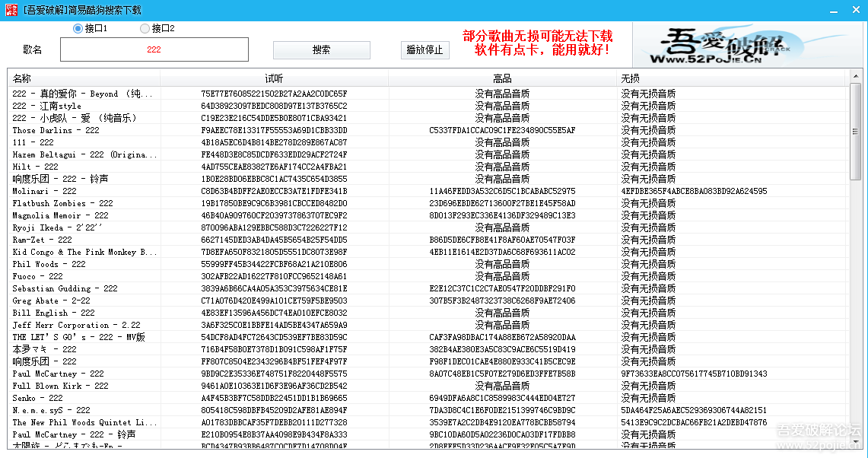Click high-quality hash in Those Darlins row
The height and width of the screenshot is (458, 868).
(502, 130)
